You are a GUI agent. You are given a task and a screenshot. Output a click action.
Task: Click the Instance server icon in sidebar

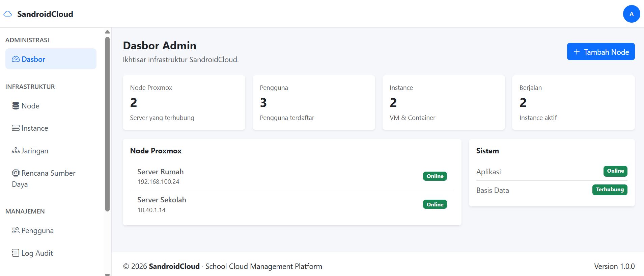16,128
